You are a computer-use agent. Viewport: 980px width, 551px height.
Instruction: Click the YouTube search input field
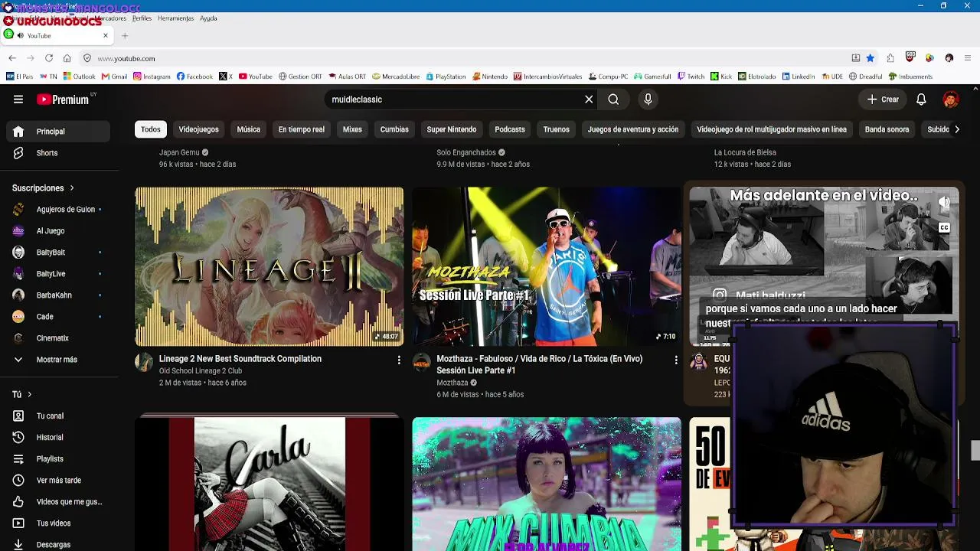point(455,99)
